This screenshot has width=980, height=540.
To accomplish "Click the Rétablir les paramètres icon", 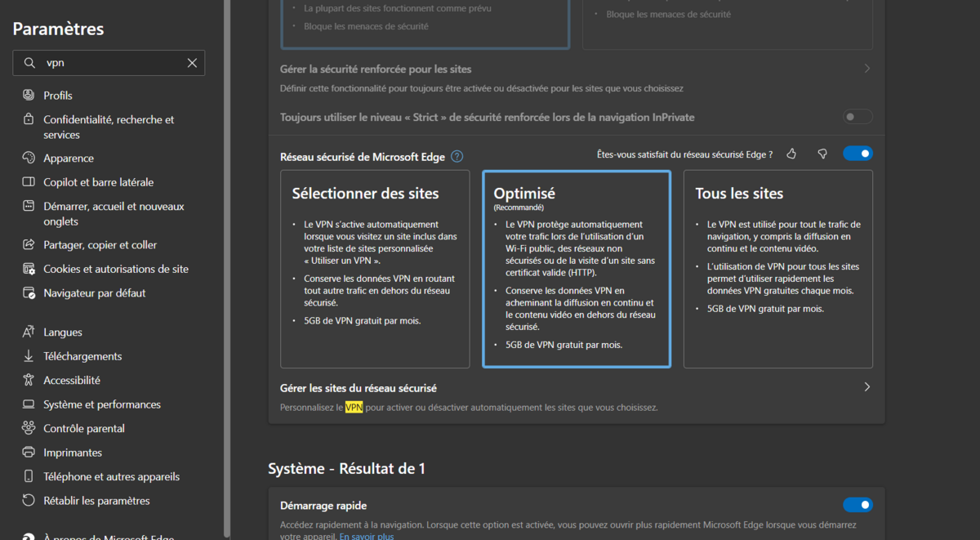I will click(29, 501).
